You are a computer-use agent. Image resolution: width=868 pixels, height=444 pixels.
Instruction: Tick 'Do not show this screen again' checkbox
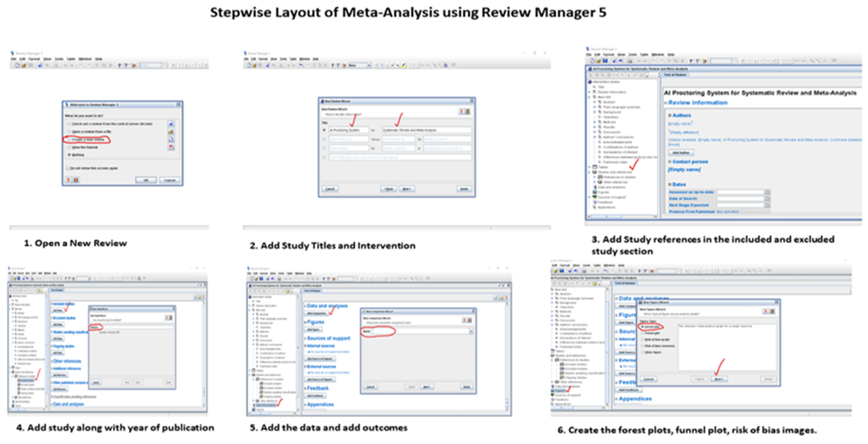[68, 168]
